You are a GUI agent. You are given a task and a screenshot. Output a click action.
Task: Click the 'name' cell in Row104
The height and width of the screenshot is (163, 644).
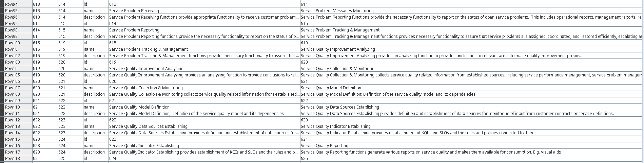tap(96, 69)
